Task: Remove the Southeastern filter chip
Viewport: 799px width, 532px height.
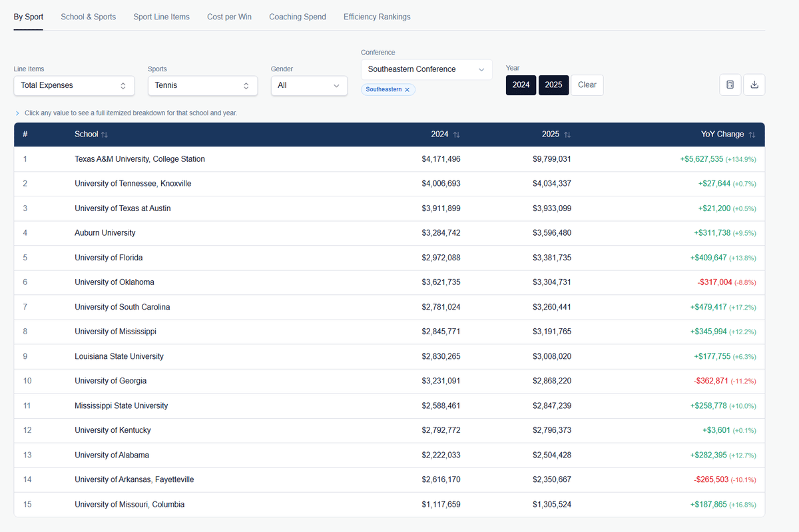Action: [x=407, y=89]
